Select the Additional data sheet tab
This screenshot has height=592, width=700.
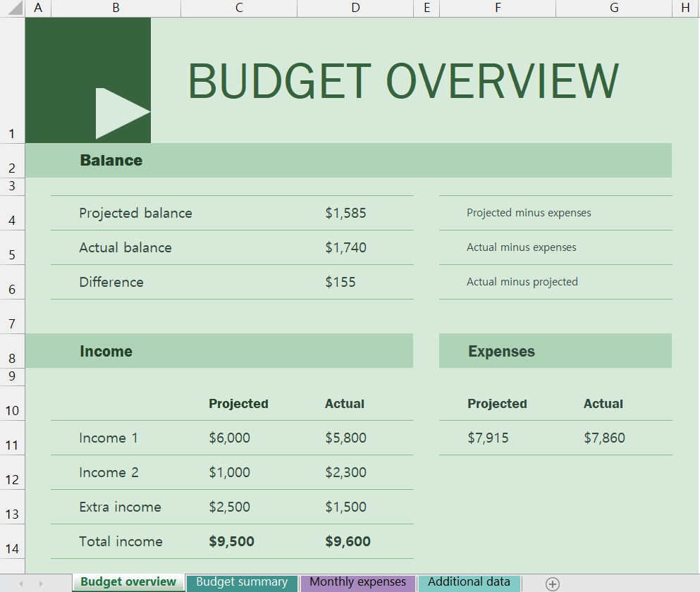pos(469,583)
